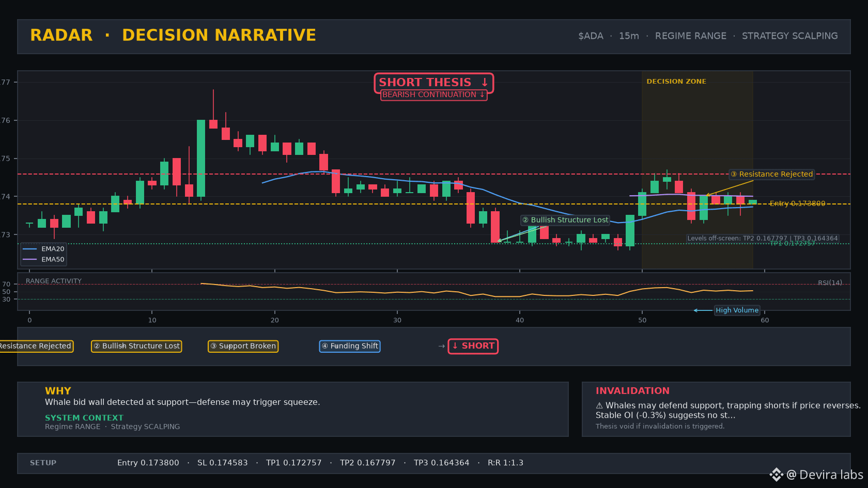Click the Levels off-screen TP2/TP3 note

[x=763, y=239]
